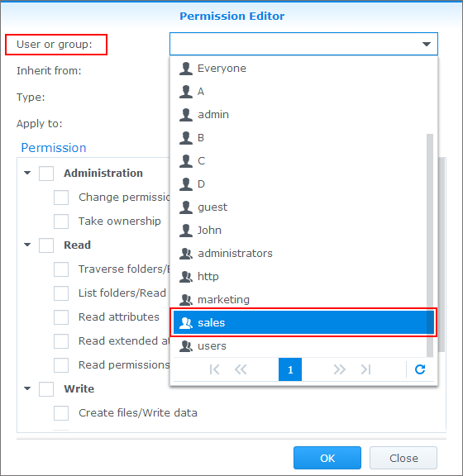Click the next page double-arrow icon
Image resolution: width=463 pixels, height=476 pixels.
(339, 369)
